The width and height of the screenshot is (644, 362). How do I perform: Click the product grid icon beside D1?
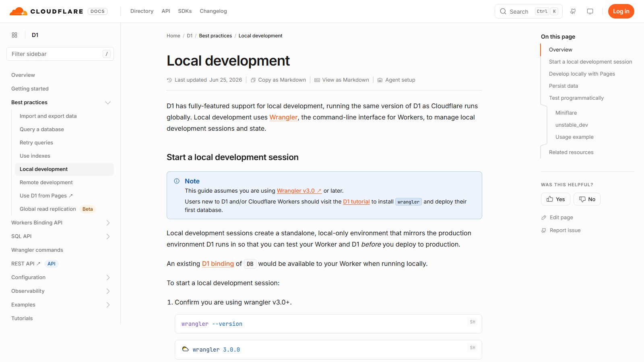pyautogui.click(x=14, y=35)
